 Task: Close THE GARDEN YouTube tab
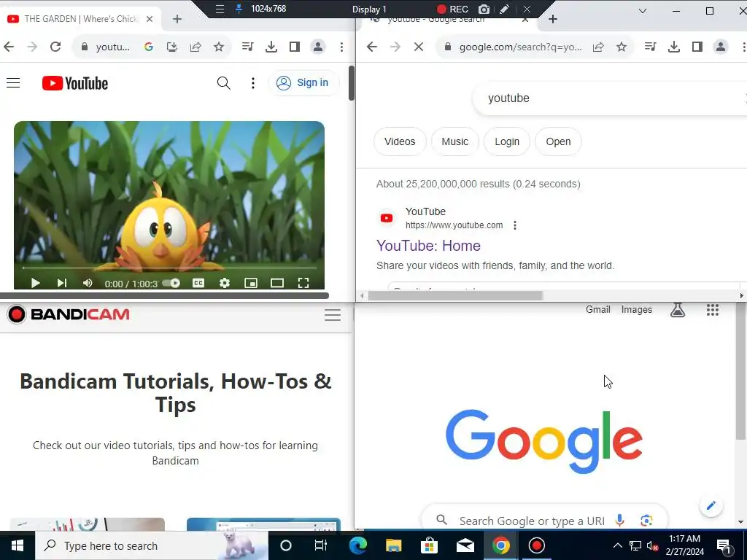tap(150, 19)
